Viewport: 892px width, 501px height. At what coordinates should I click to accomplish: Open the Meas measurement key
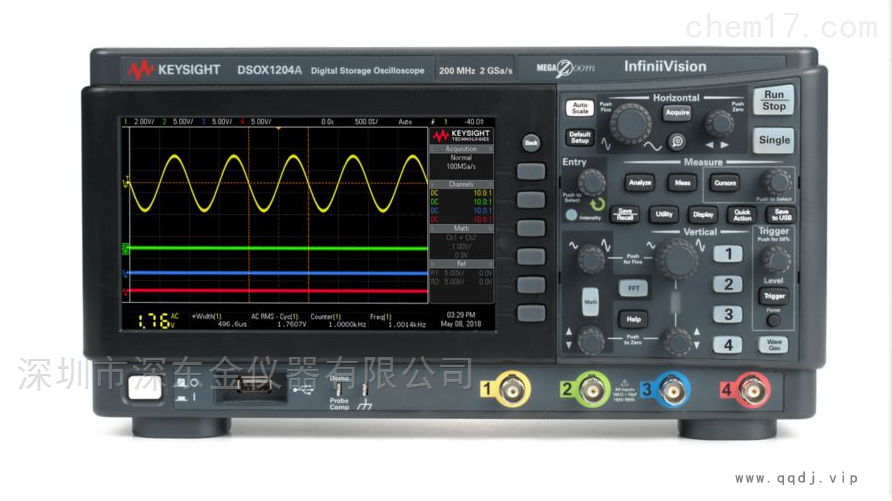(682, 183)
